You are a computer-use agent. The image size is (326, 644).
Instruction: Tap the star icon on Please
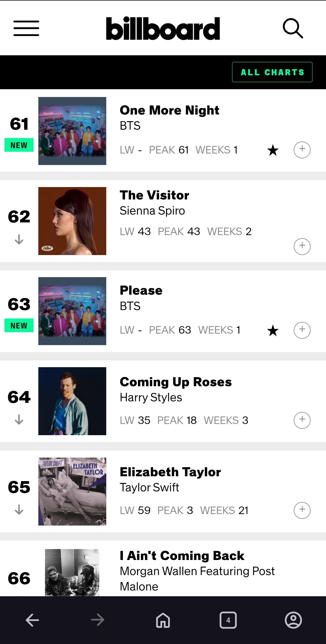273,331
